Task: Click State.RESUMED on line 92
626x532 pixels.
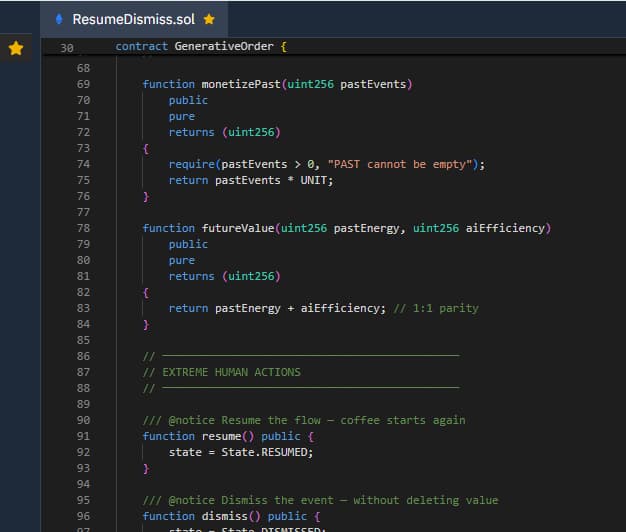Action: pos(267,452)
